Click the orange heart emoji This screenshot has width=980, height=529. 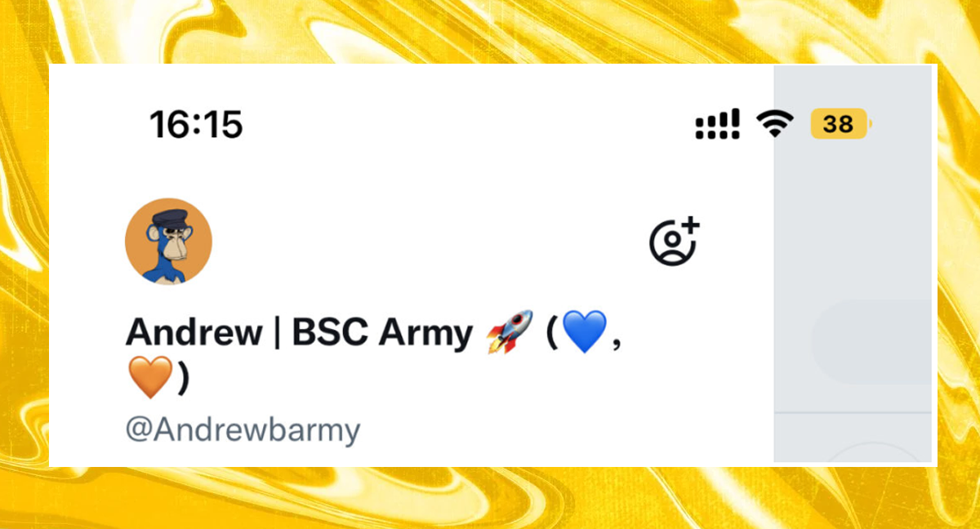(x=150, y=378)
